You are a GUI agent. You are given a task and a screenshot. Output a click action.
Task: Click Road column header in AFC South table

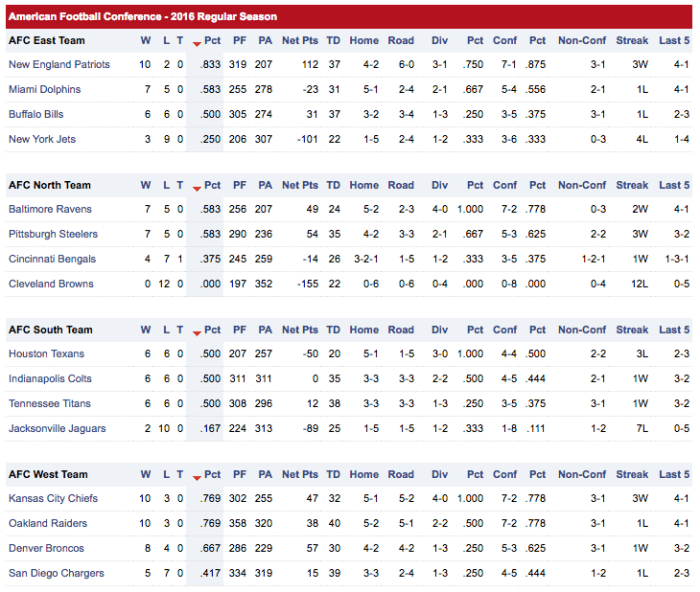pos(401,330)
